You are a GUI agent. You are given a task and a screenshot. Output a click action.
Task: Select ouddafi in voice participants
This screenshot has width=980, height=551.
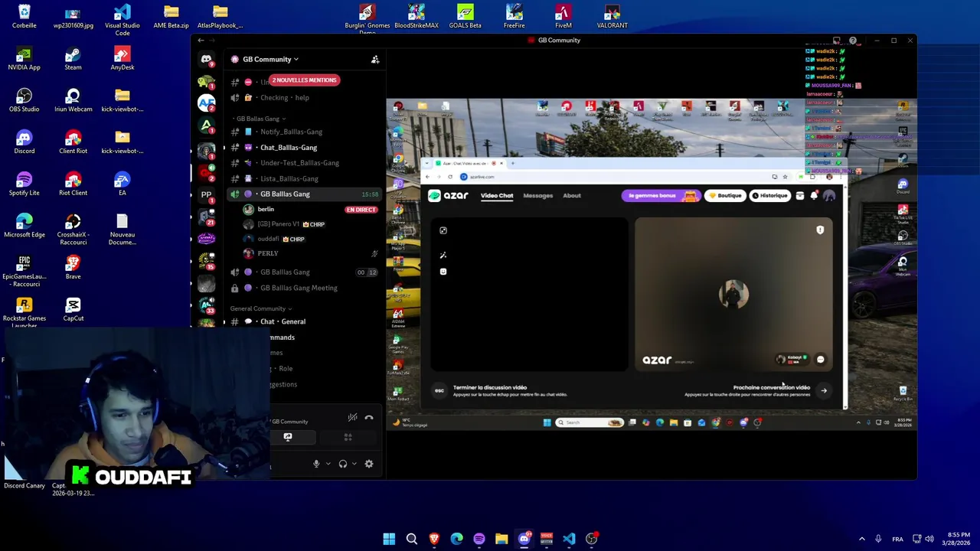pos(309,239)
